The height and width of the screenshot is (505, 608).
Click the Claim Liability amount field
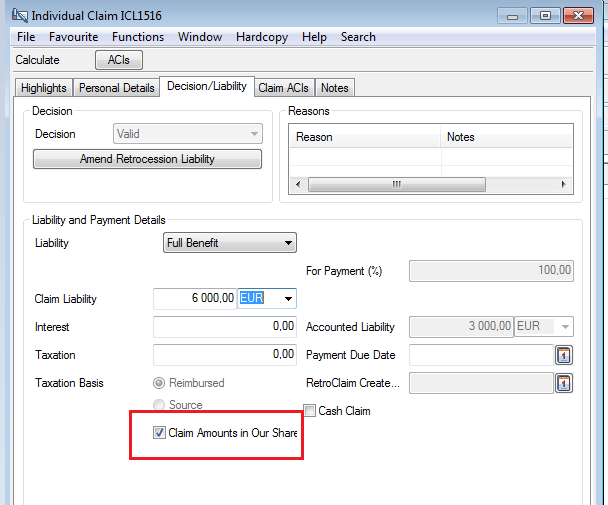(195, 298)
